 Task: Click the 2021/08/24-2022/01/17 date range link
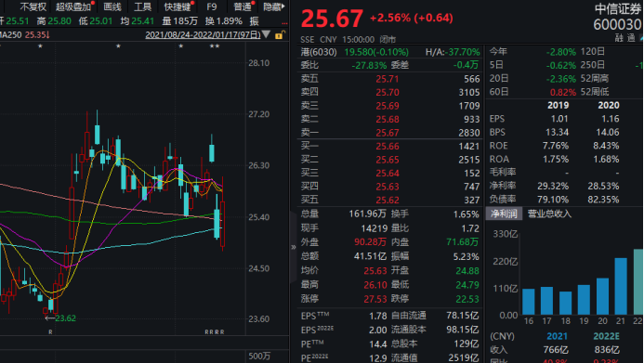[203, 35]
